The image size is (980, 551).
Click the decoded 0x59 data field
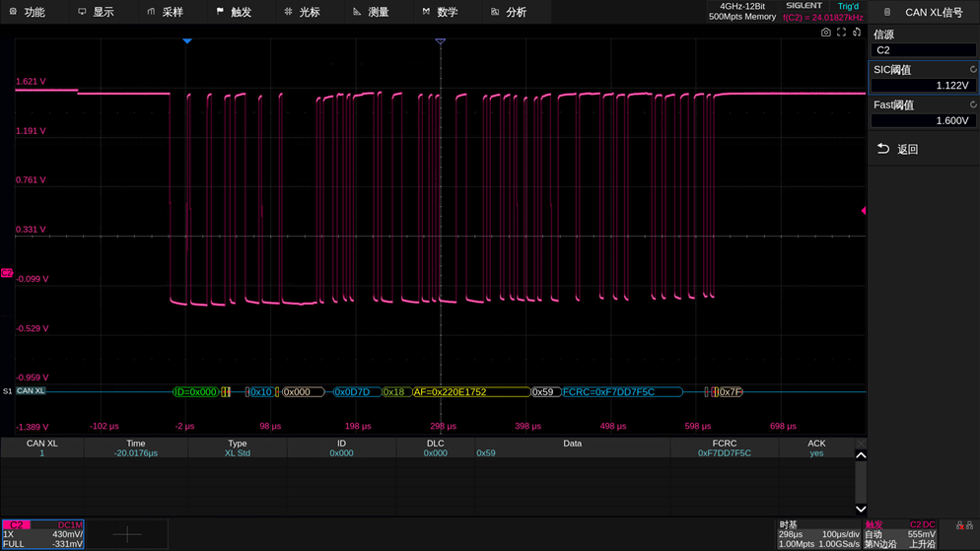[545, 391]
